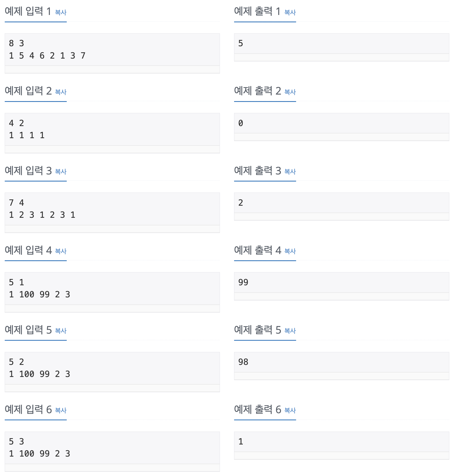Copy example output 6 via 복사 link
The image size is (454, 476).
tap(290, 410)
